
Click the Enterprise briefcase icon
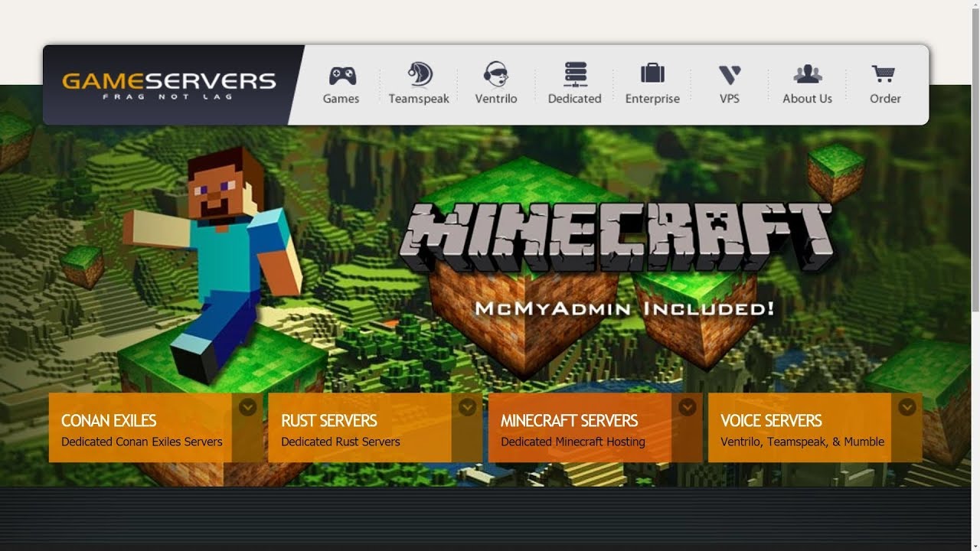click(652, 73)
